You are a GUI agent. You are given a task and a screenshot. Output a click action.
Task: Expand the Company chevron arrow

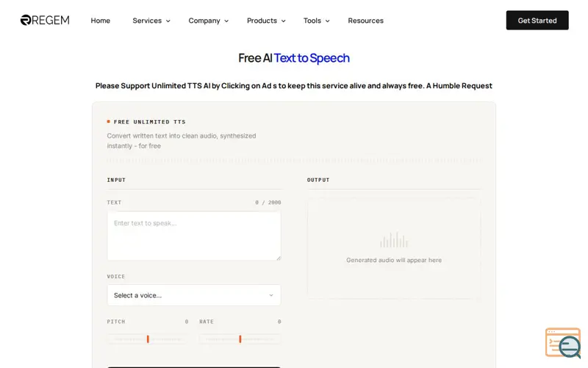pos(226,21)
